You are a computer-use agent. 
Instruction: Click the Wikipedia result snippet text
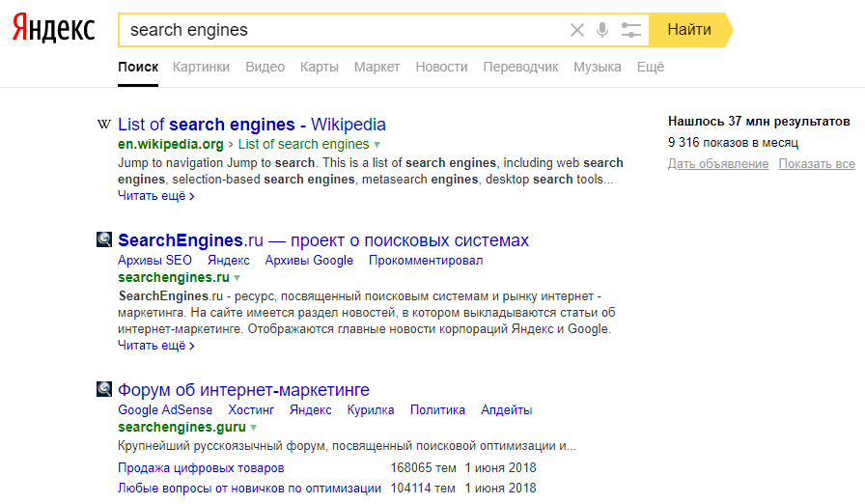click(x=370, y=171)
